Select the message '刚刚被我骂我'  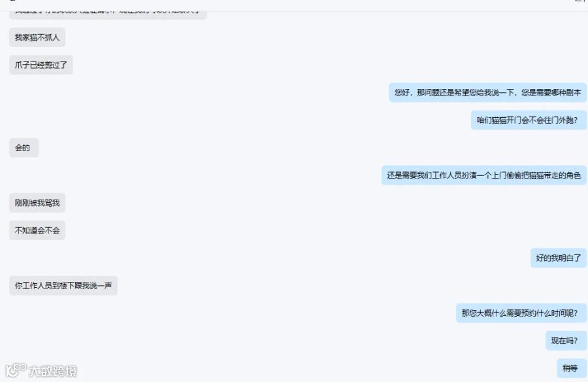[x=37, y=203]
